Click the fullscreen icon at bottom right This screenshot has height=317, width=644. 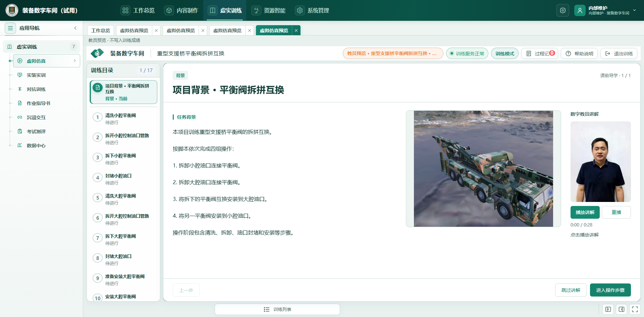(x=635, y=309)
